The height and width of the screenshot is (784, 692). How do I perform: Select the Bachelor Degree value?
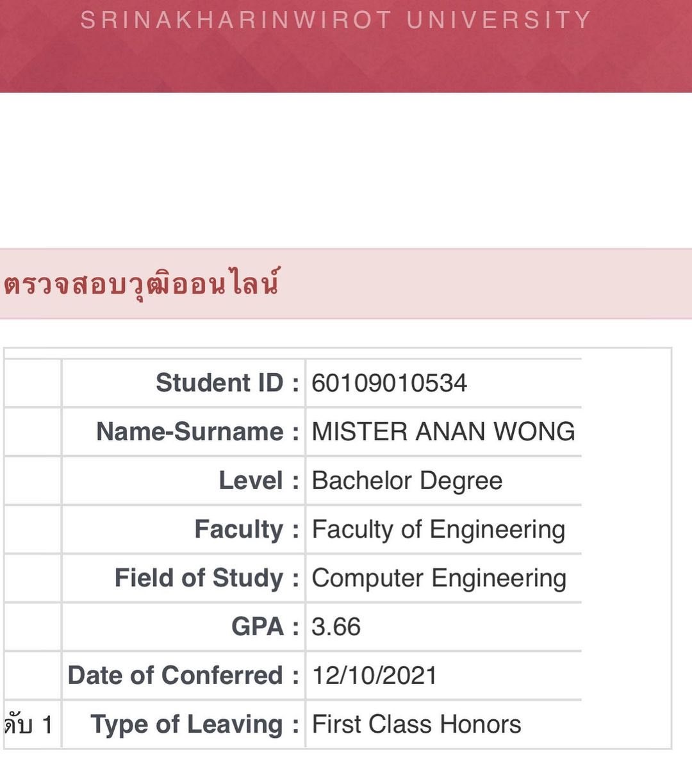(407, 480)
